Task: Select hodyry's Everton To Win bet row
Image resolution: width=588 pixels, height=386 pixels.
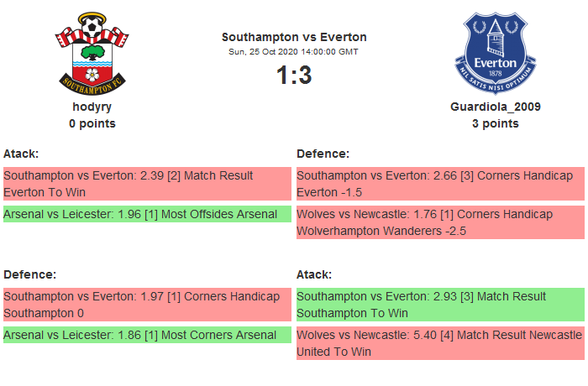Action: click(x=146, y=184)
